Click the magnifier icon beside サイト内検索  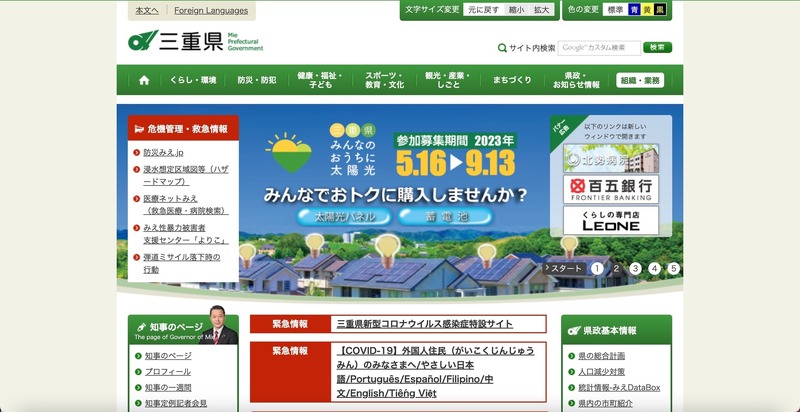pyautogui.click(x=502, y=48)
